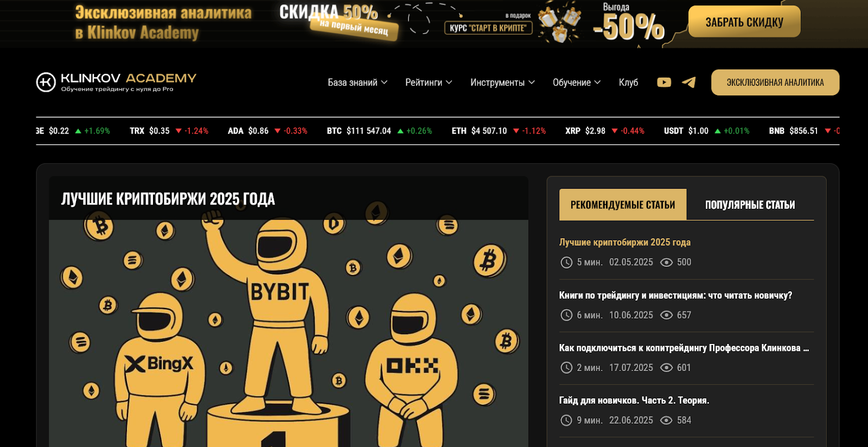Open the Клуб menu item
868x447 pixels.
628,82
